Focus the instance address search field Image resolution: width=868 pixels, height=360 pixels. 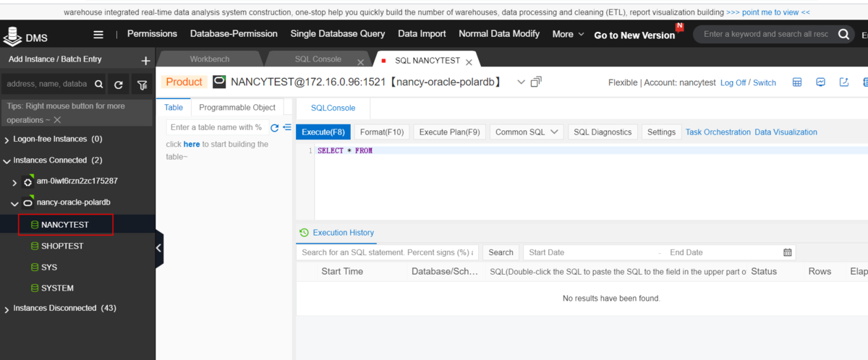pyautogui.click(x=47, y=84)
